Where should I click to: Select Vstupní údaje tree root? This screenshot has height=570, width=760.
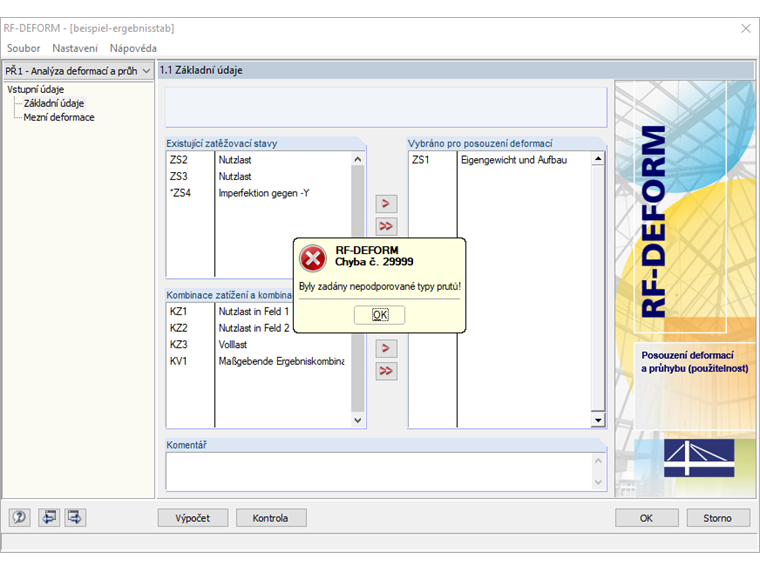pyautogui.click(x=35, y=89)
